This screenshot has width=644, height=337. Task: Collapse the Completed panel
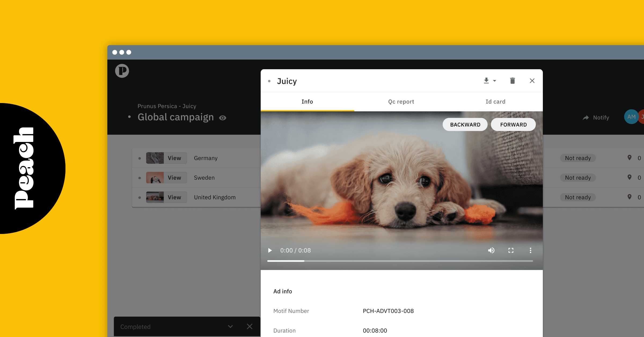(x=230, y=327)
